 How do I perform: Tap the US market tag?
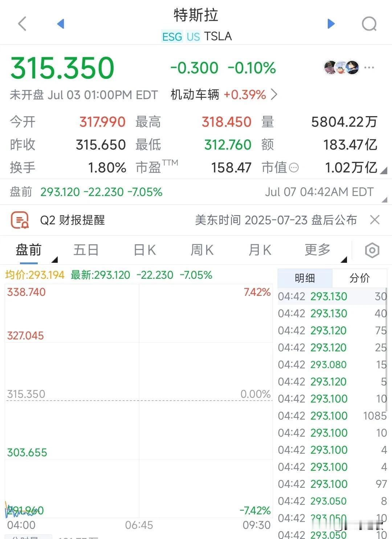coord(193,37)
